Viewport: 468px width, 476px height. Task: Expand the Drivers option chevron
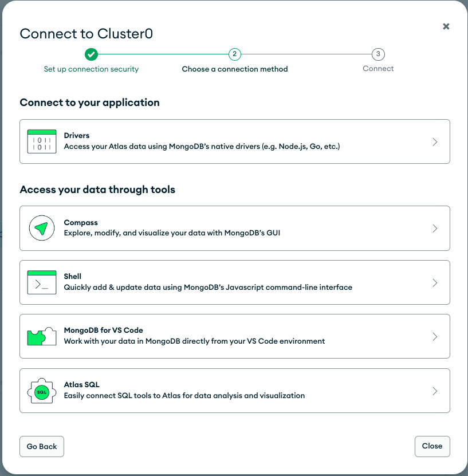click(x=435, y=141)
